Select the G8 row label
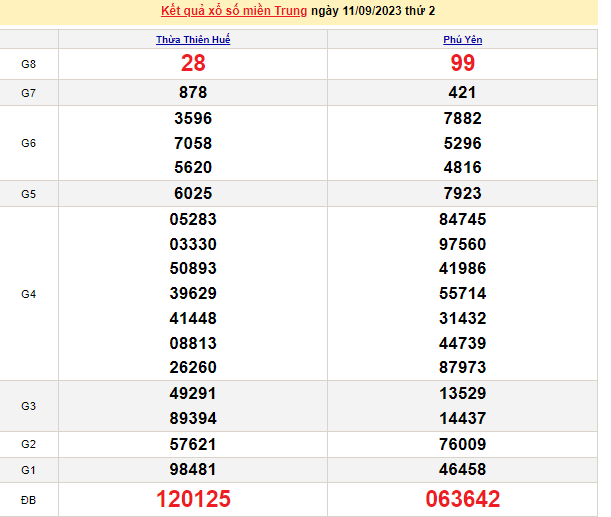The height and width of the screenshot is (517, 611). click(x=29, y=64)
